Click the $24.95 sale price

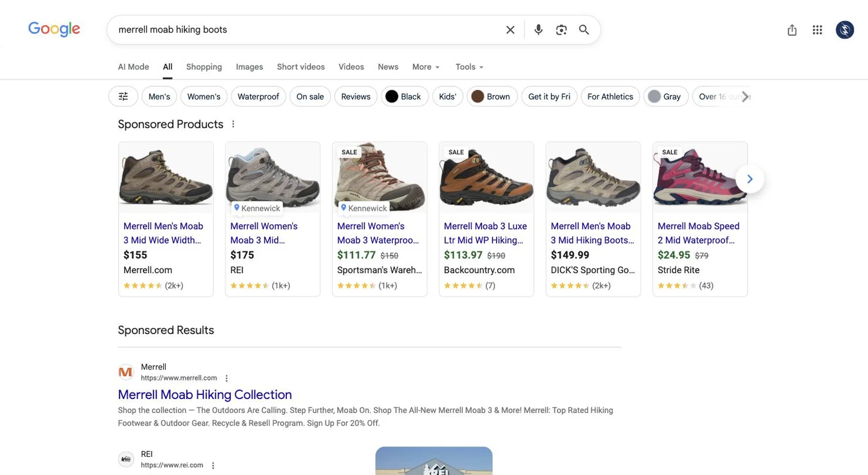(x=674, y=255)
